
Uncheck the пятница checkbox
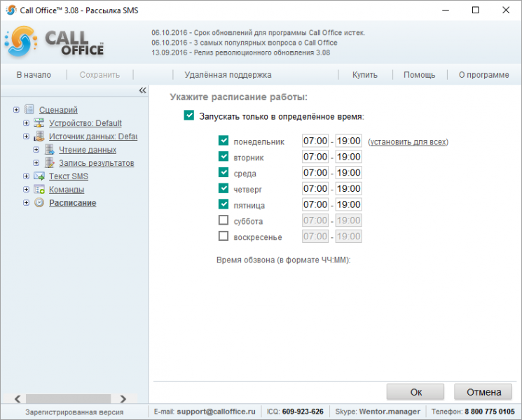[224, 204]
